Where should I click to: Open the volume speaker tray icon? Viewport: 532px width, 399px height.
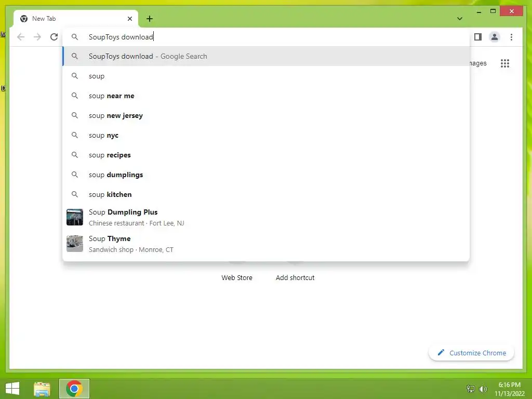click(483, 389)
